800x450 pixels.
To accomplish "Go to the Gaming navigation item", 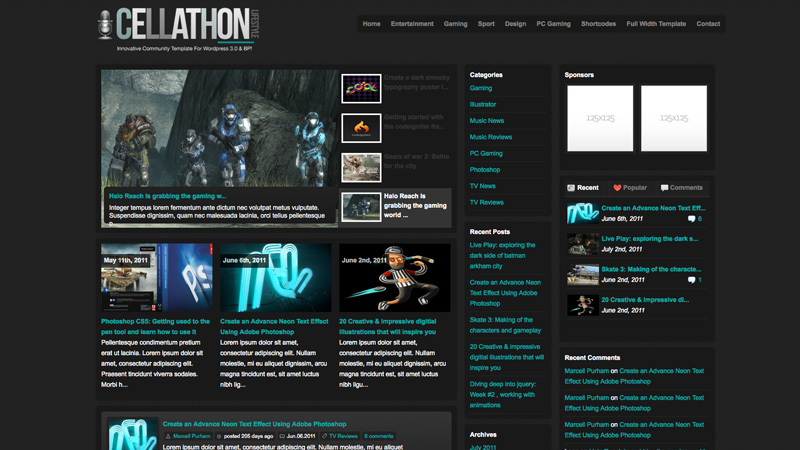I will coord(455,23).
